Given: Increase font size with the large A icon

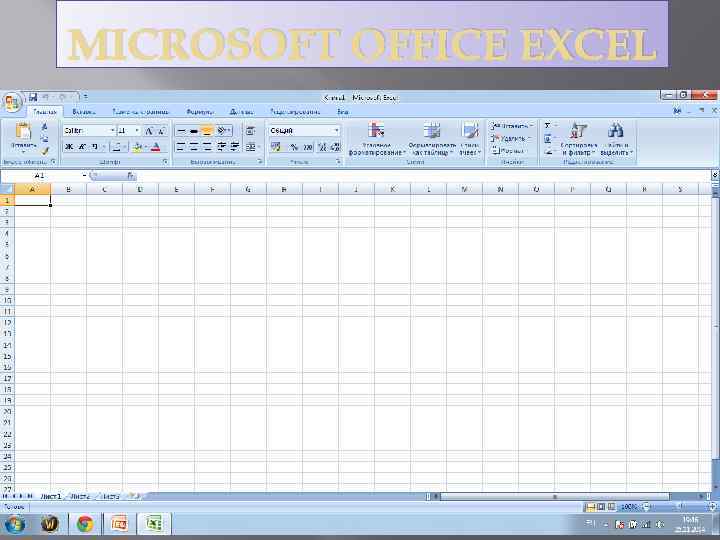Looking at the screenshot, I should pos(149,131).
